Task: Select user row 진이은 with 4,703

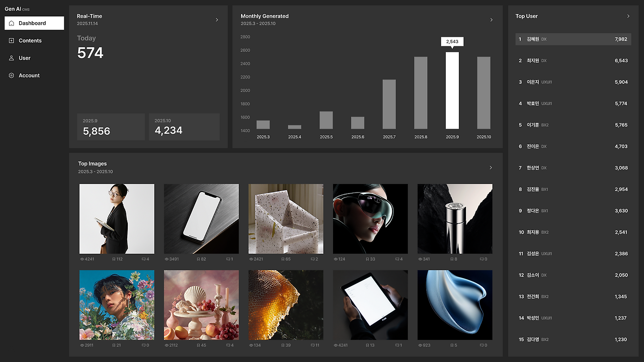Action: tap(573, 146)
